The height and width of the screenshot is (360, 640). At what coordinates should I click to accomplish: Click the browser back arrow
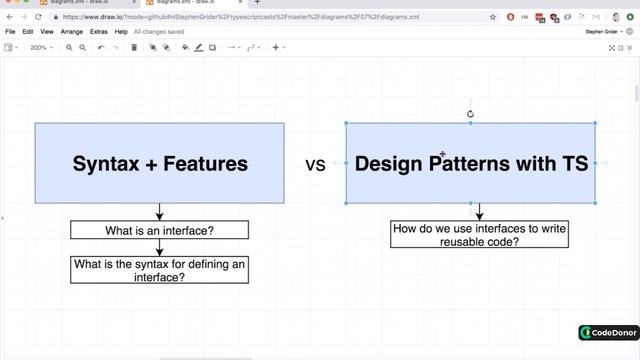10,17
